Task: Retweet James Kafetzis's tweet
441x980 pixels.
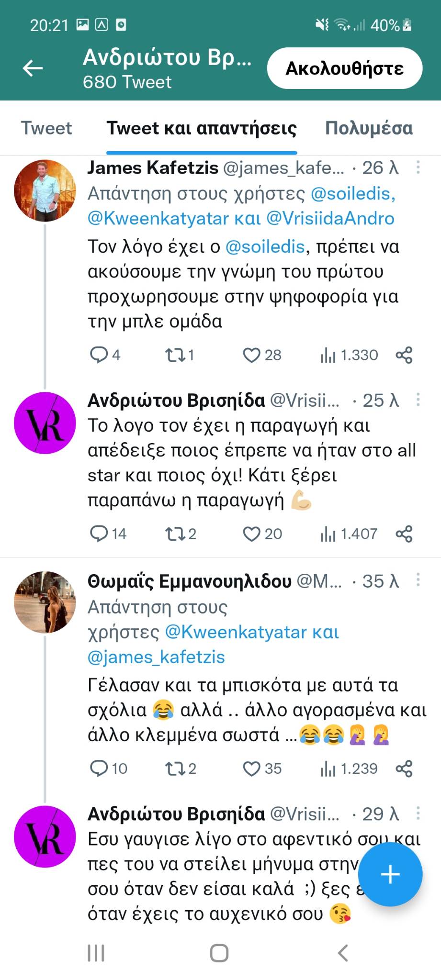Action: pyautogui.click(x=173, y=355)
